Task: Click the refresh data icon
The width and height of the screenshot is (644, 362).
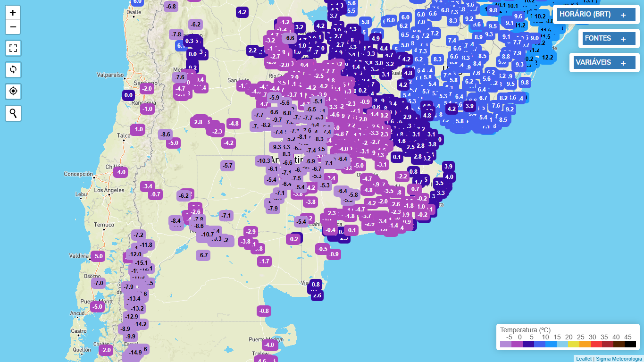Action: pyautogui.click(x=13, y=69)
